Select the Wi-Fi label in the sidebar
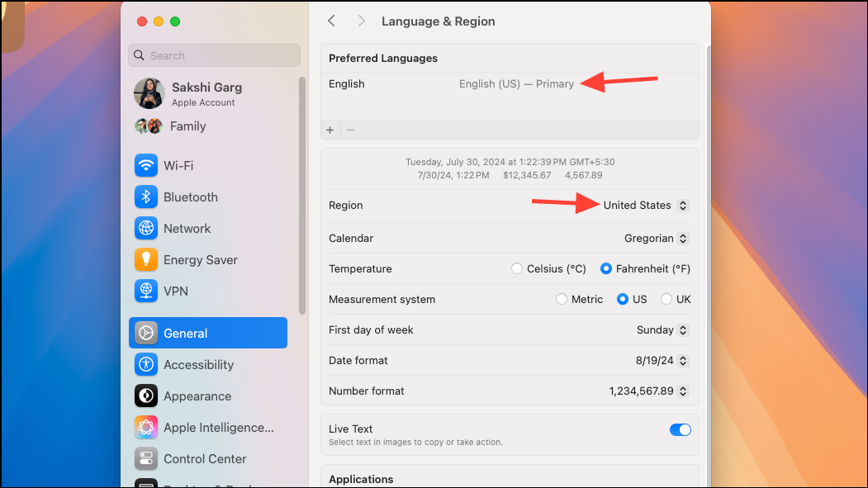This screenshot has height=488, width=868. pyautogui.click(x=178, y=165)
